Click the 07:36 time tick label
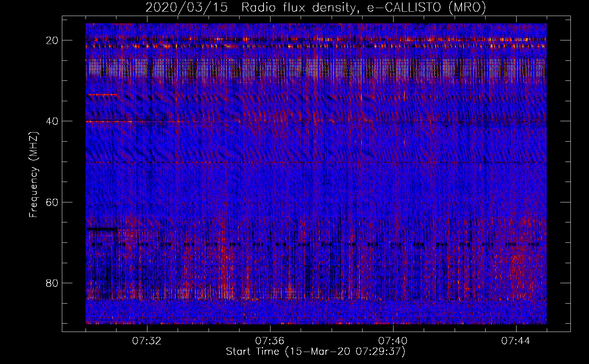 tap(270, 341)
